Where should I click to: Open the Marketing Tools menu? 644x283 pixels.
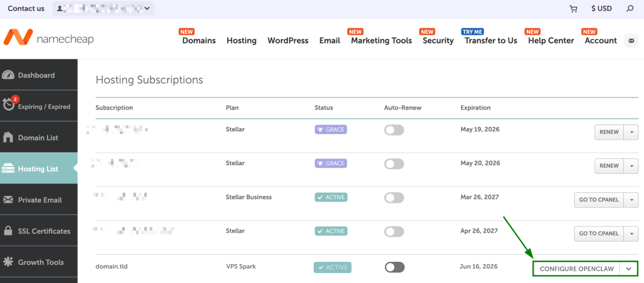click(x=381, y=41)
